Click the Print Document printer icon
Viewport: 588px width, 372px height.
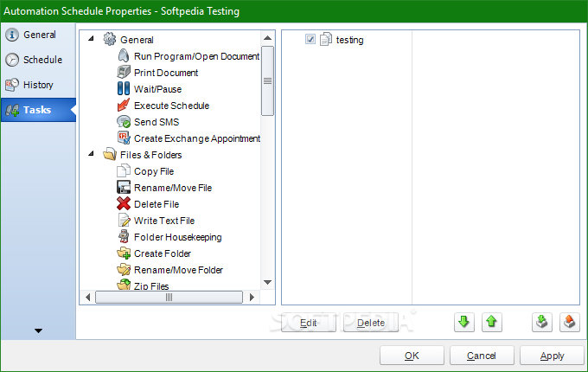click(x=124, y=72)
